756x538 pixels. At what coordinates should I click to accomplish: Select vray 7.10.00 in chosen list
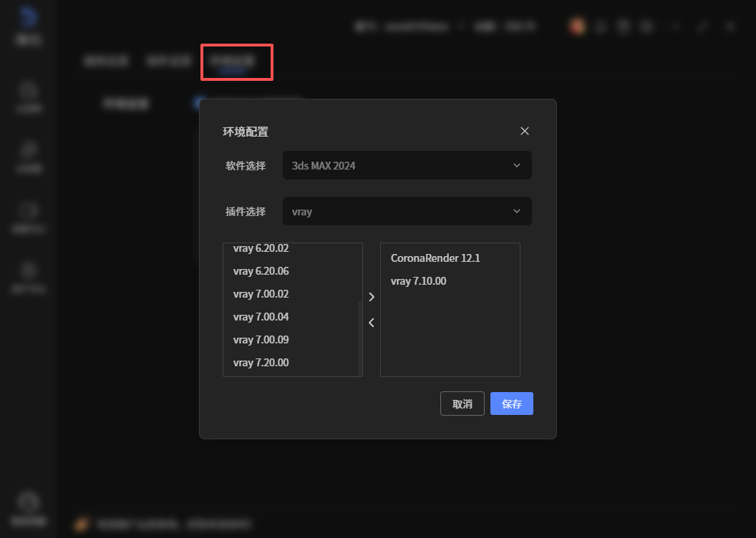point(419,281)
